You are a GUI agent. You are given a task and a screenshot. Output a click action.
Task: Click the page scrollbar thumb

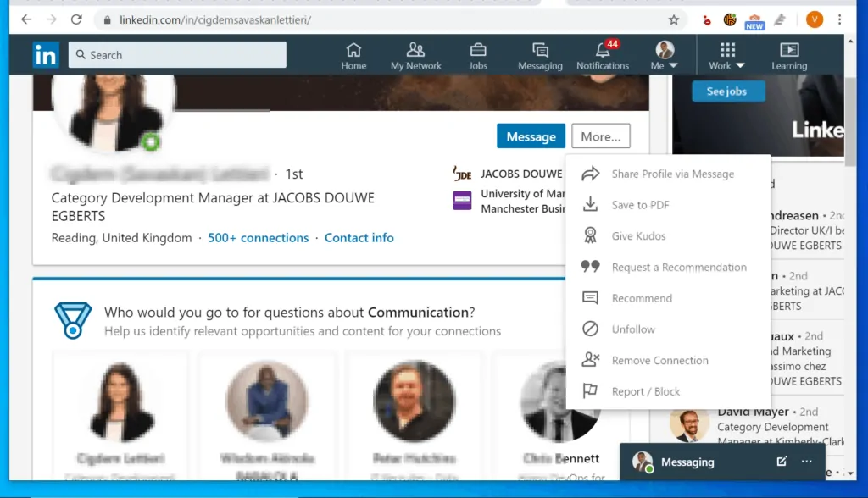(850, 120)
